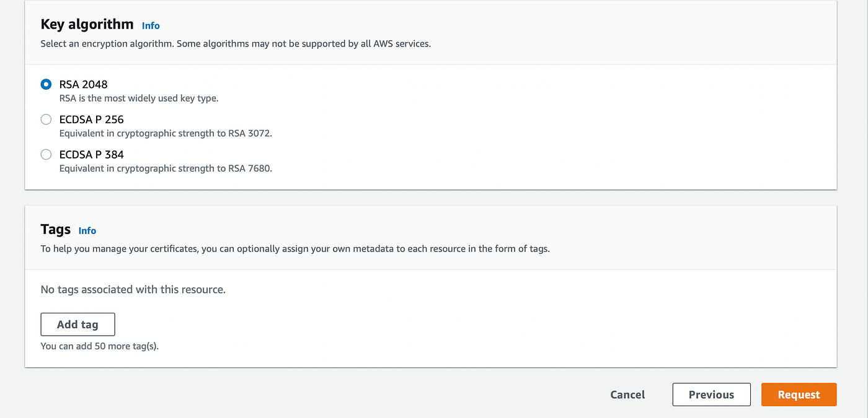
Task: Click the 'ECDSA P 256' label text
Action: (x=92, y=120)
